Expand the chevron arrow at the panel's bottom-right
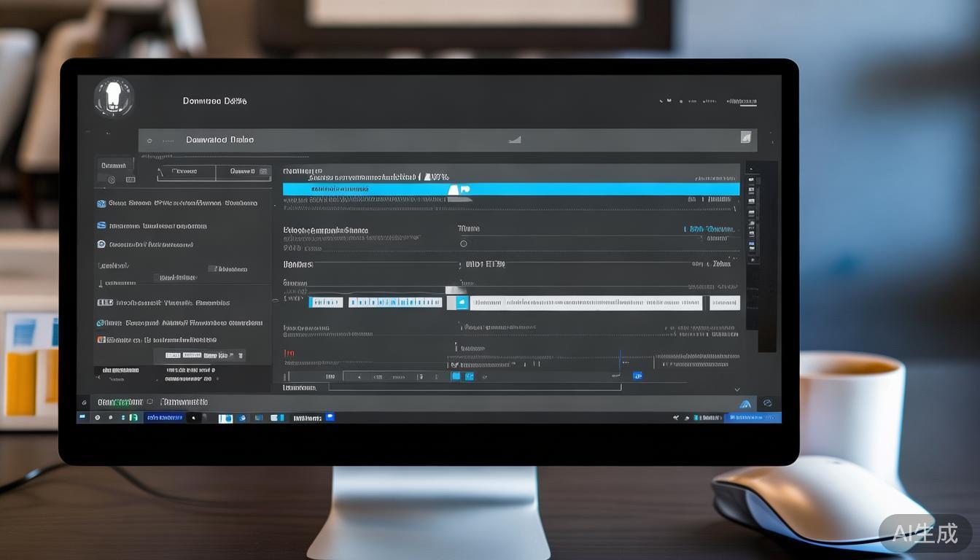980x560 pixels. (736, 389)
